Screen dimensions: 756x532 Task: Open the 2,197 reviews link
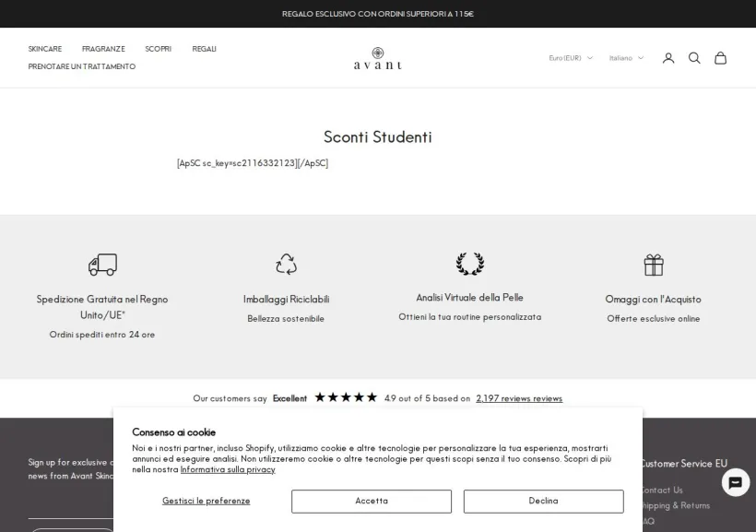519,398
